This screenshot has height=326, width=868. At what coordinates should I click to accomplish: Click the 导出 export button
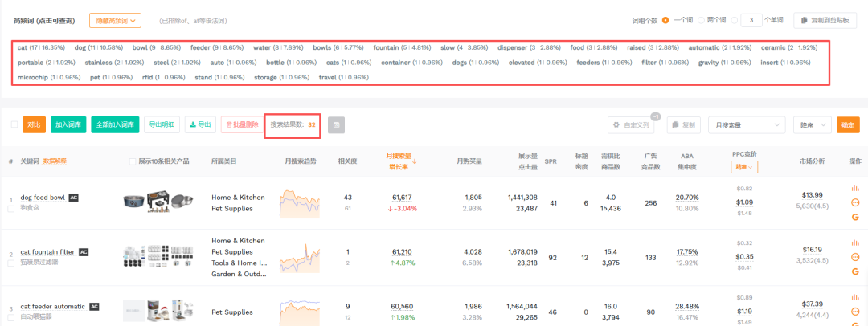(200, 124)
